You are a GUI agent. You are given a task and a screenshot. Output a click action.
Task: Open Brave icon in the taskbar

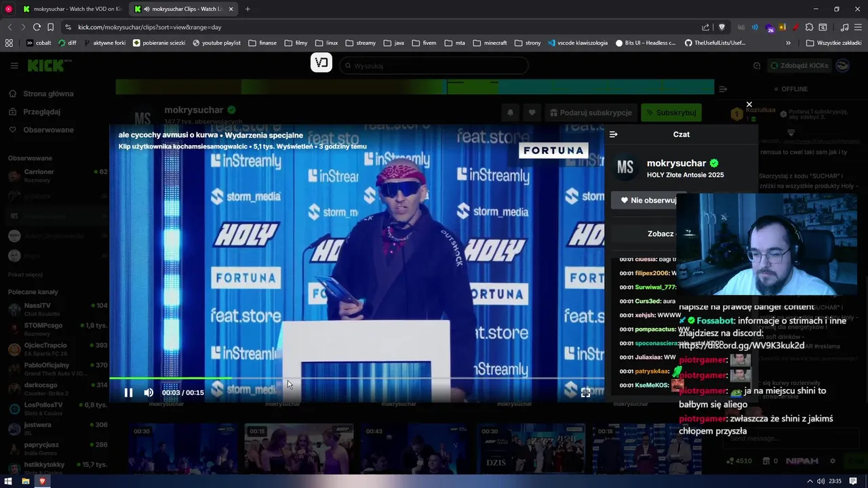coord(42,481)
